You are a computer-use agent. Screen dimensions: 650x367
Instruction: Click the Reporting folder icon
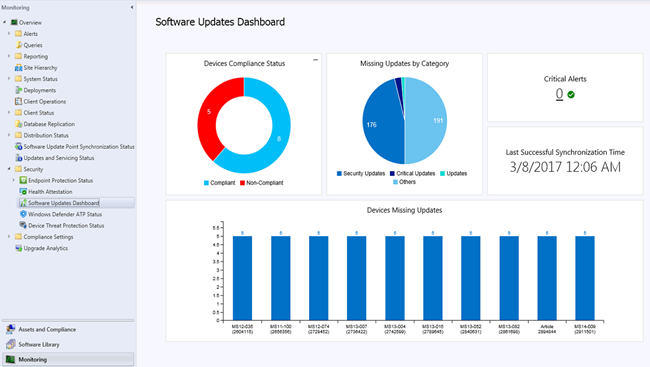pos(18,56)
